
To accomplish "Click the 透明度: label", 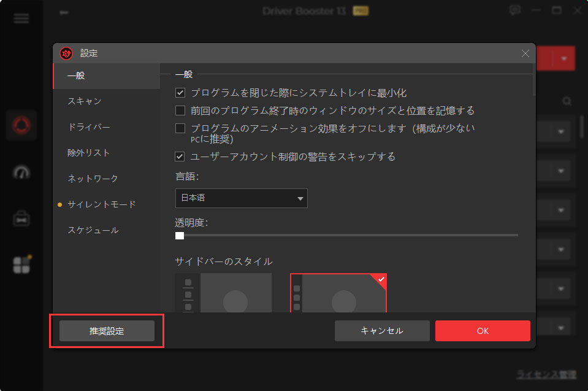I will 191,223.
